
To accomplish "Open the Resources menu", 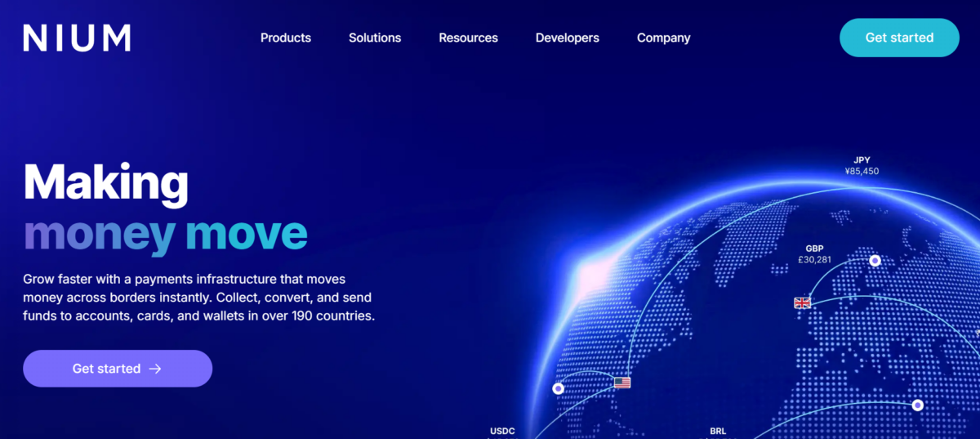I will coord(468,38).
